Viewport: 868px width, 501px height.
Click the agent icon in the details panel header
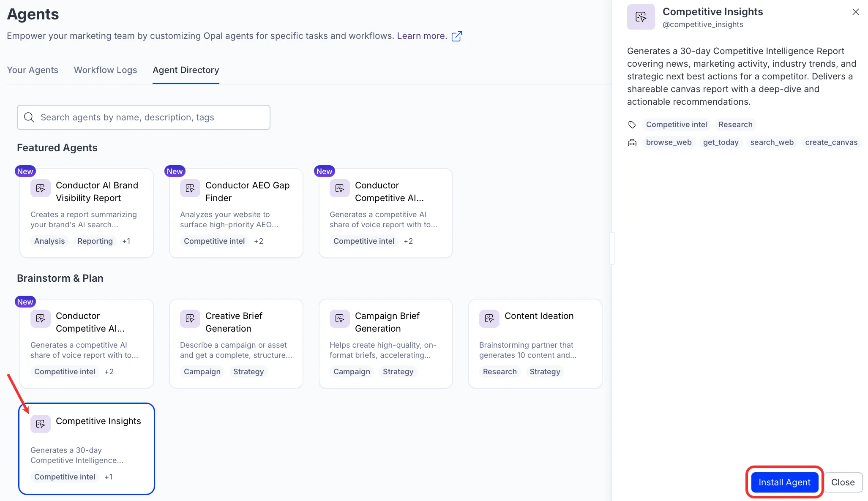pos(641,17)
